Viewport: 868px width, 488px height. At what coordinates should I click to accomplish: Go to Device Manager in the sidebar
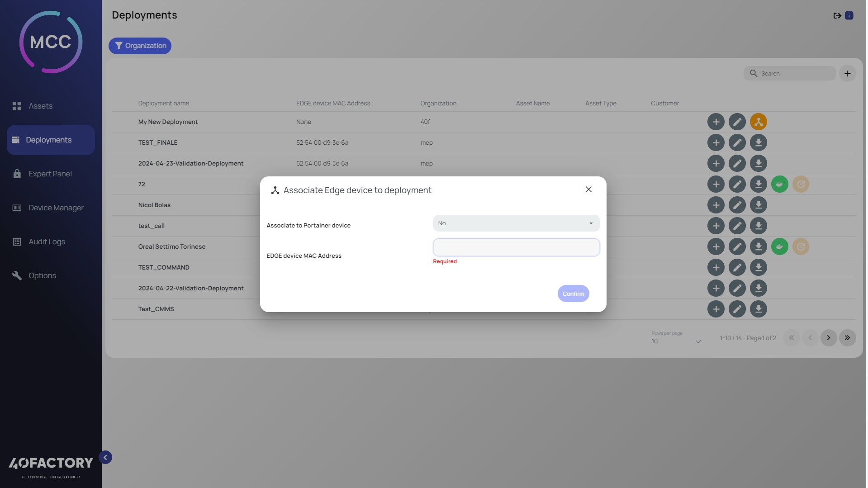[x=56, y=208]
